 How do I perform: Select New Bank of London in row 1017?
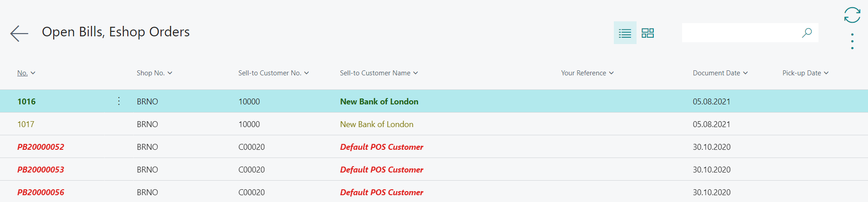click(x=376, y=124)
